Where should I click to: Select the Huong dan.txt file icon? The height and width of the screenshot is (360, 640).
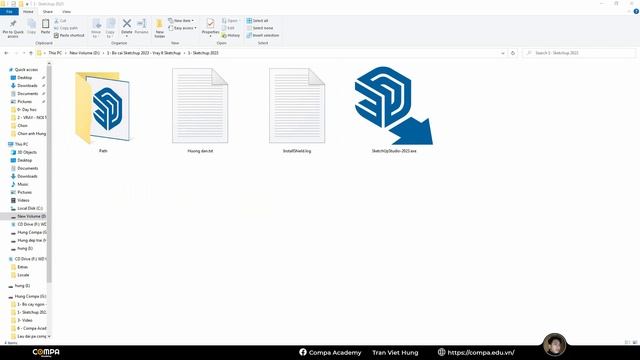[x=200, y=105]
